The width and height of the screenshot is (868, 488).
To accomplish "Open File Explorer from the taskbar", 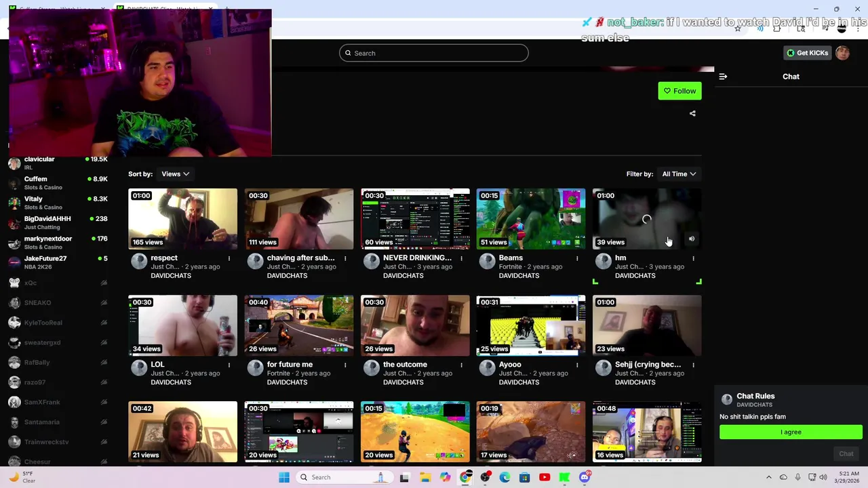I will [425, 477].
